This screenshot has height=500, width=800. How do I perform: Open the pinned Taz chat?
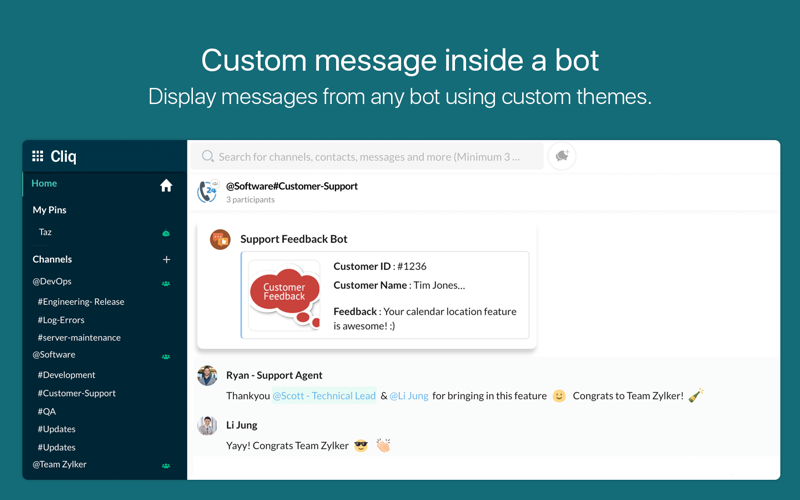pos(45,232)
